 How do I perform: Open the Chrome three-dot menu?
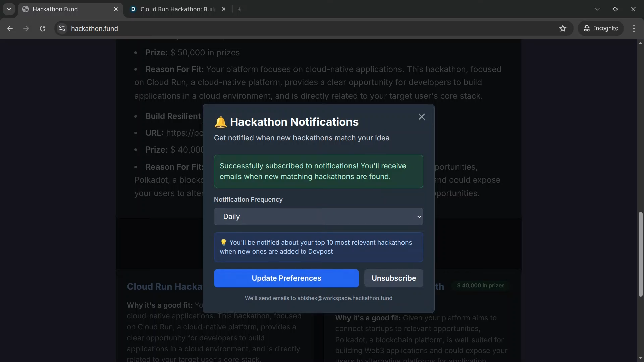pyautogui.click(x=634, y=28)
